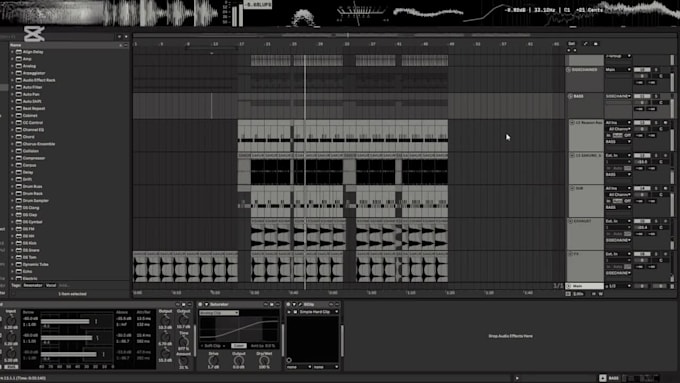The width and height of the screenshot is (680, 383).
Task: Click the Saturator device activator icon
Action: pos(200,304)
